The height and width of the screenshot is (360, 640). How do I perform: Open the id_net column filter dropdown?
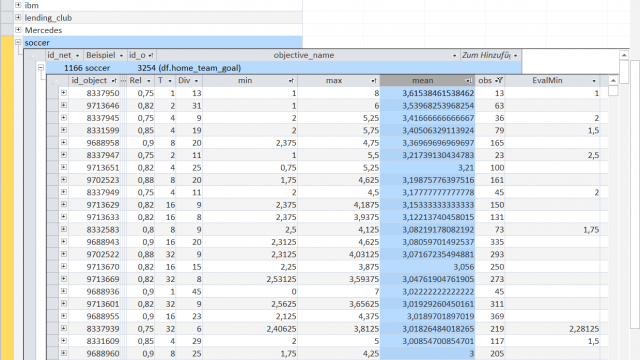[77, 56]
